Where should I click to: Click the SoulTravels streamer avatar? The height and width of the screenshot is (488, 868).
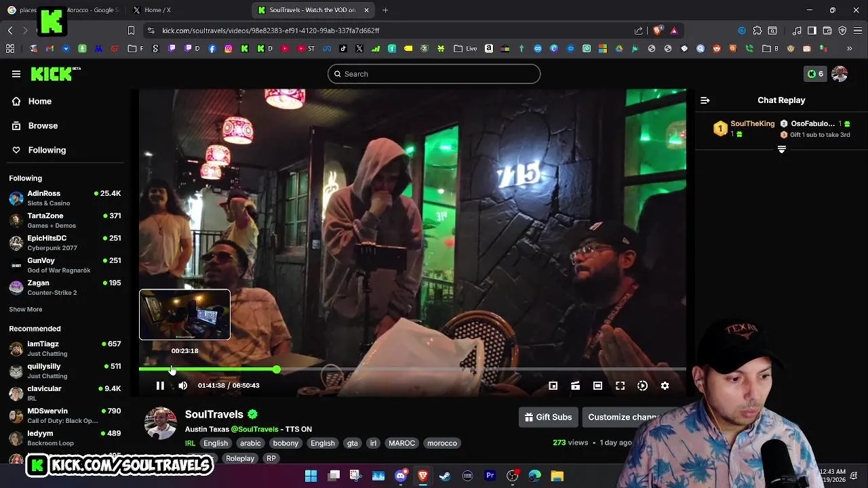161,424
